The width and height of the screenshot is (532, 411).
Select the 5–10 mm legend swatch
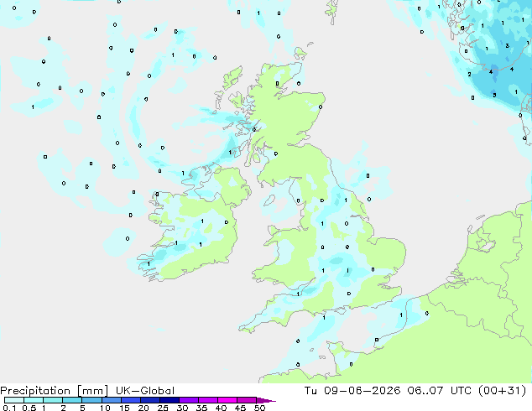click(x=91, y=400)
